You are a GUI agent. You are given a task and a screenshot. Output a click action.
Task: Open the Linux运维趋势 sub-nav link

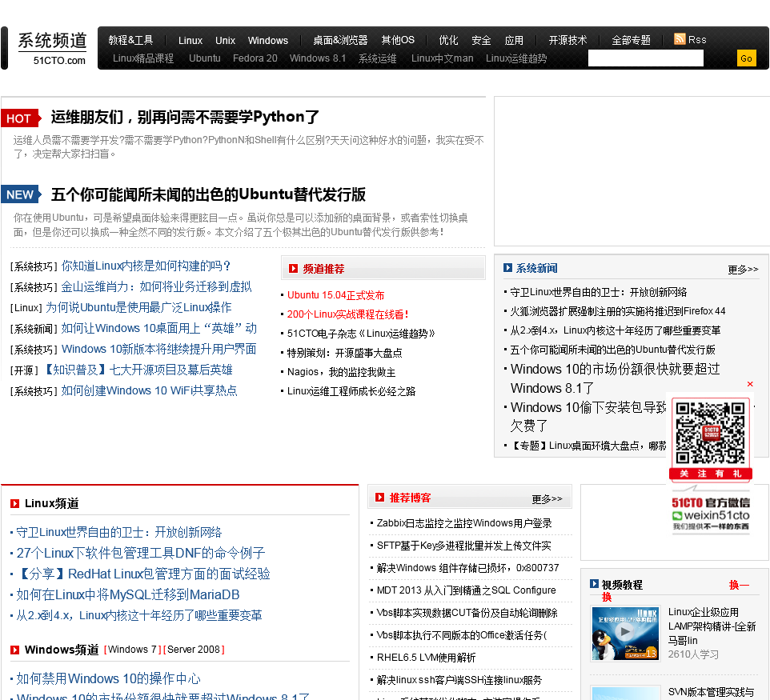(516, 58)
